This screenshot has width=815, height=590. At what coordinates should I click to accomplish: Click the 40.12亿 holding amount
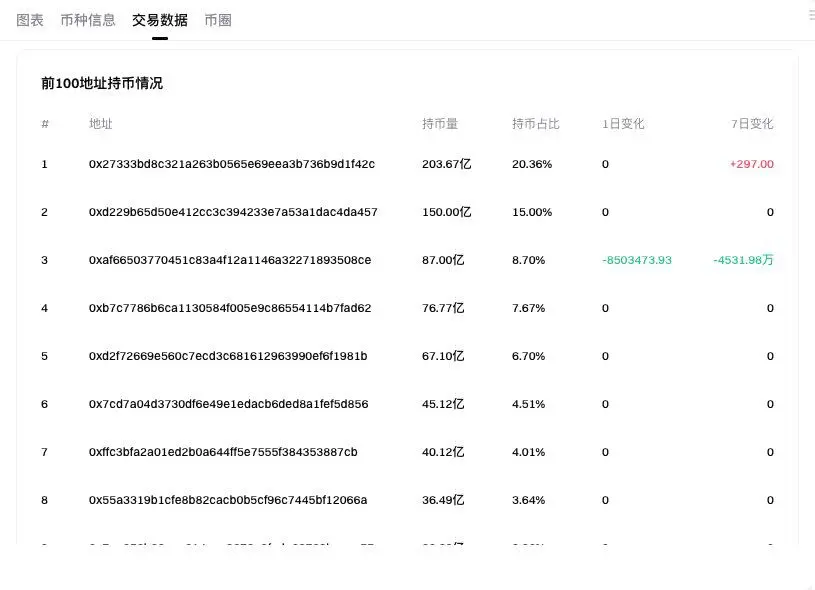click(443, 452)
